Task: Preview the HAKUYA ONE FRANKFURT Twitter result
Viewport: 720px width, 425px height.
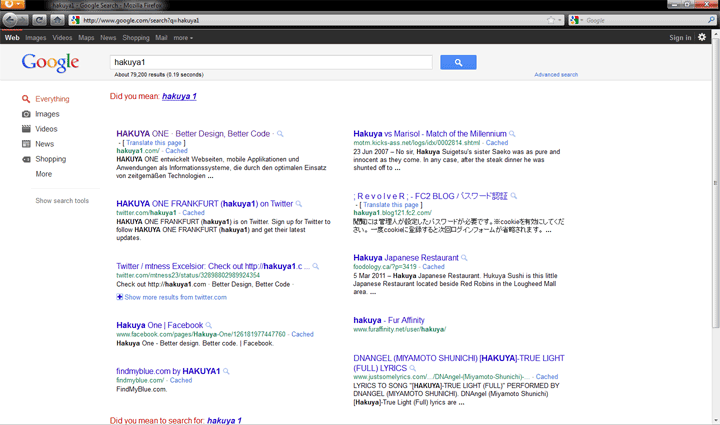Action: pyautogui.click(x=298, y=203)
